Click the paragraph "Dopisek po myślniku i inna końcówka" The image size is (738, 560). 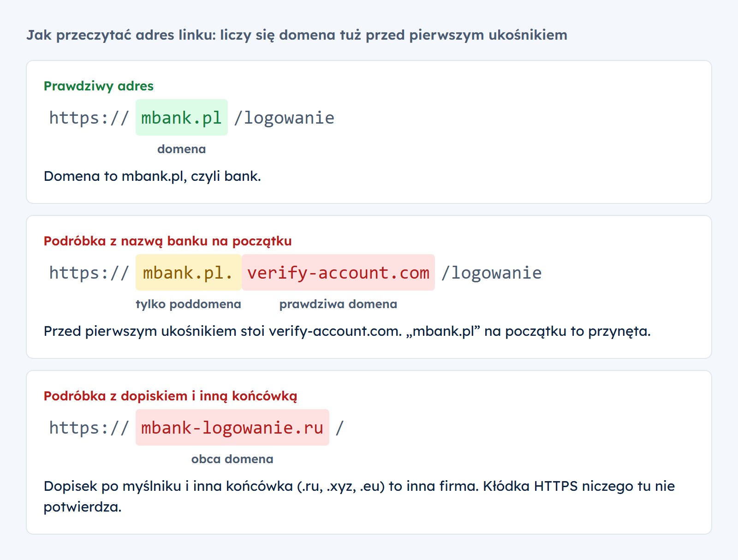[x=359, y=496]
